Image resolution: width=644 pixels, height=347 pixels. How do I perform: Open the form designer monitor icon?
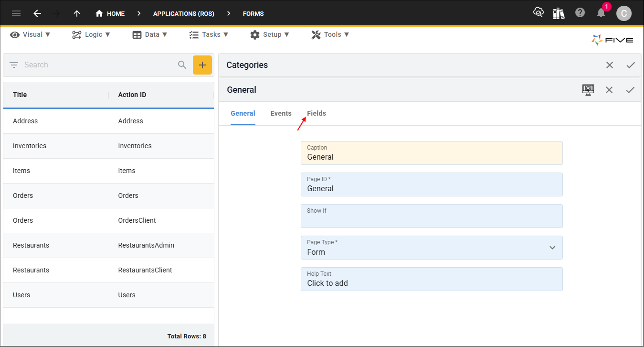coord(588,90)
